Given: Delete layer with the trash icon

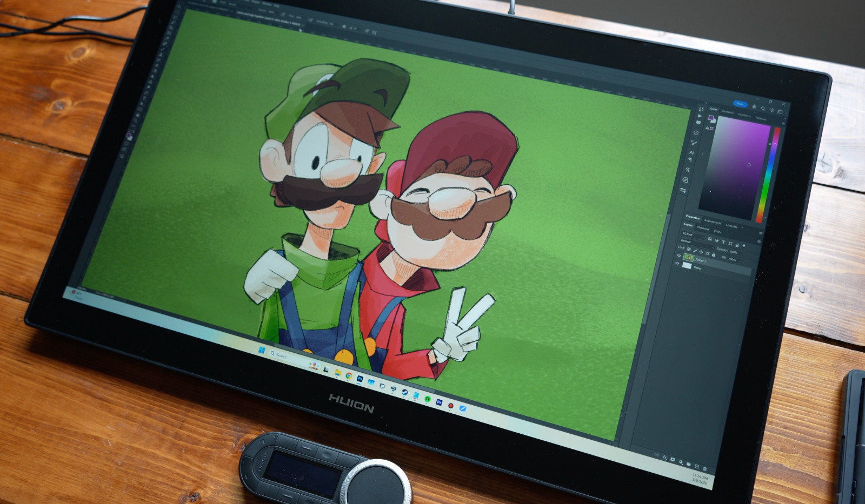Looking at the screenshot, I should (704, 469).
